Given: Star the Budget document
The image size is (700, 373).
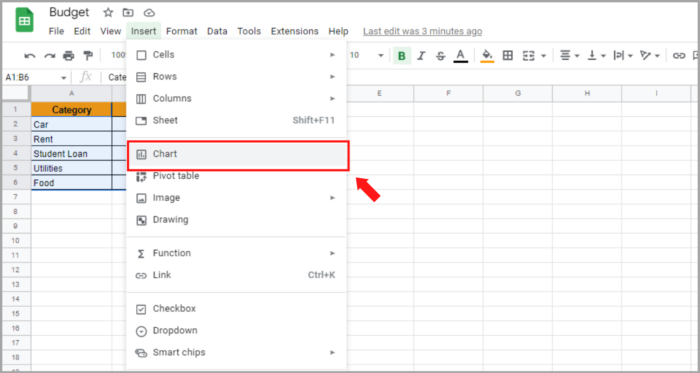Looking at the screenshot, I should (x=108, y=12).
